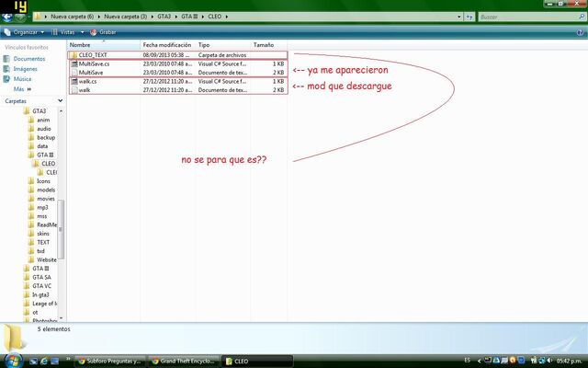Click the ES language indicator
The height and width of the screenshot is (368, 588).
pos(468,360)
